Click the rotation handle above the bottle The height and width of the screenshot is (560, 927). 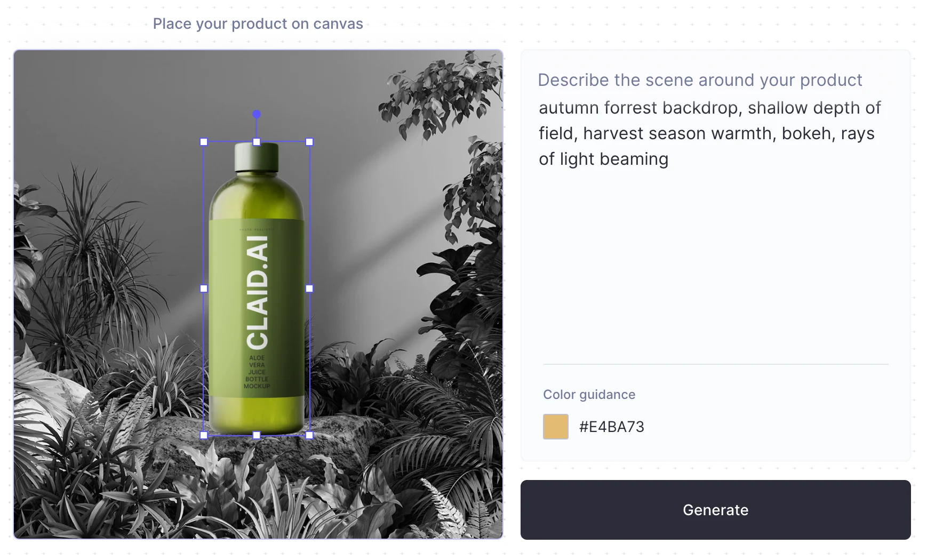point(257,114)
